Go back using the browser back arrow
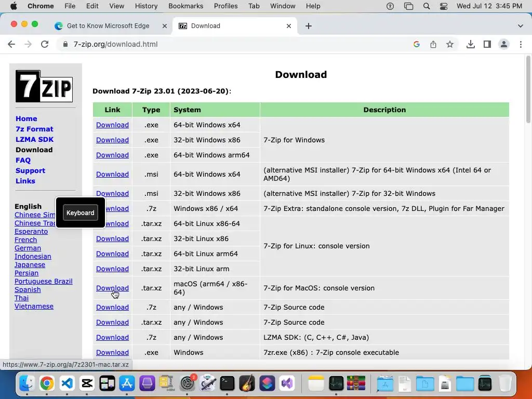The image size is (532, 399). click(x=11, y=44)
